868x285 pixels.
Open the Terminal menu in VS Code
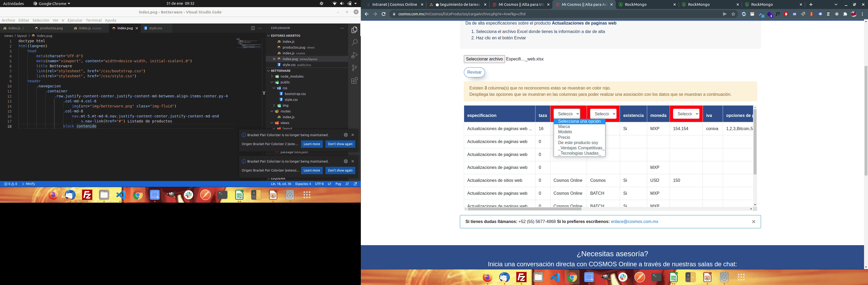[94, 20]
